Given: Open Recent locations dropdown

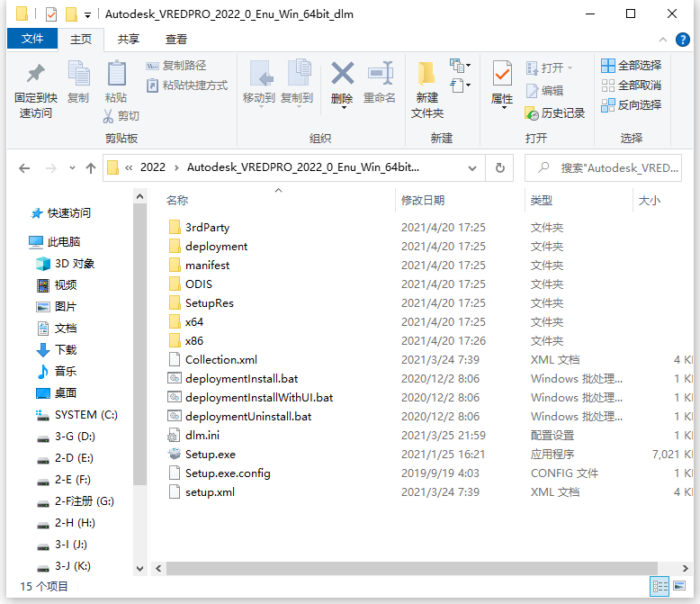Looking at the screenshot, I should tap(72, 168).
